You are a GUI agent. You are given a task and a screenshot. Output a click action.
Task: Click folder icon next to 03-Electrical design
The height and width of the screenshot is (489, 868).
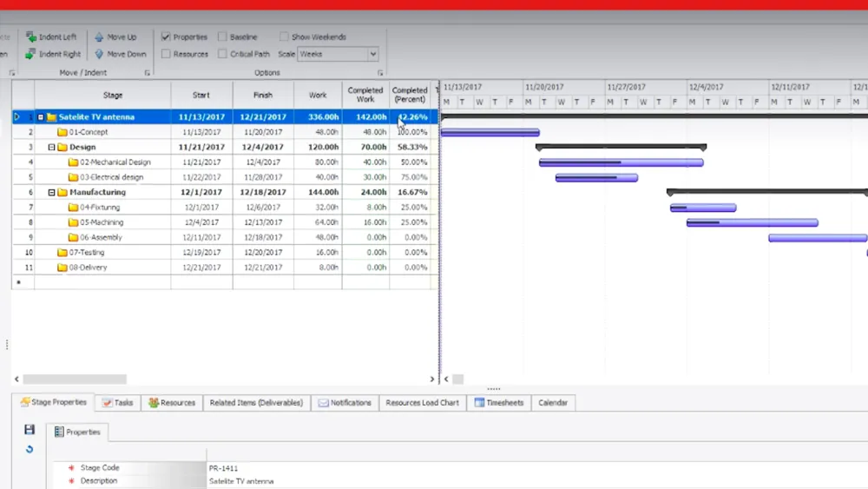pos(73,177)
